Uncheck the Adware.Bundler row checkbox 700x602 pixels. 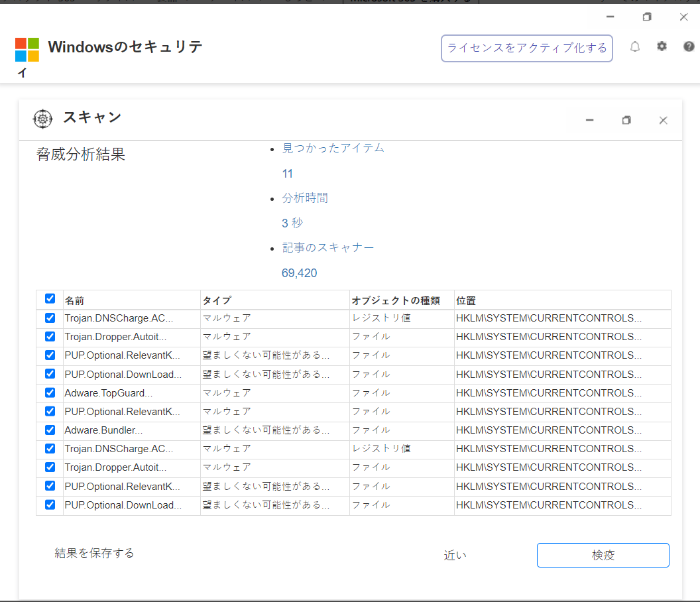(50, 430)
